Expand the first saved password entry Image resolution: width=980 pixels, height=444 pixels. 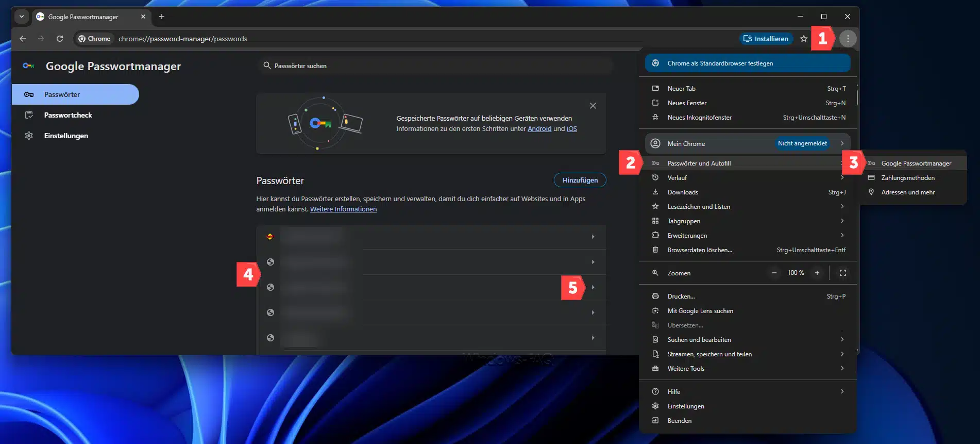click(x=593, y=237)
